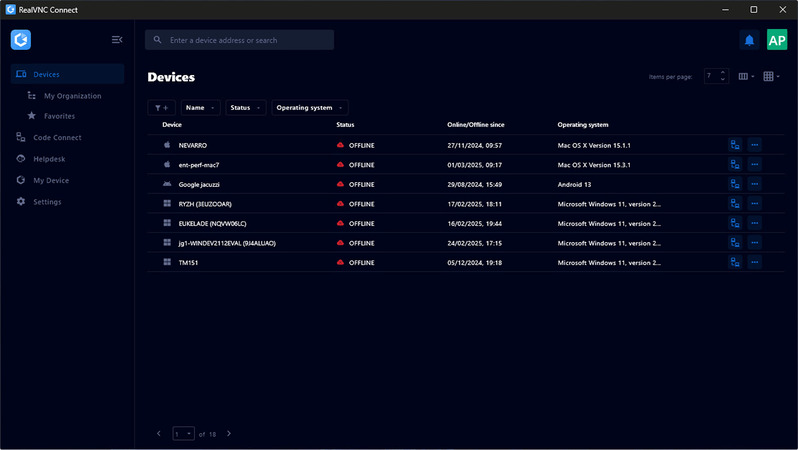Screen dimensions: 798x450
Task: Click the RealVNC logo in the sidebar
Action: (x=21, y=40)
